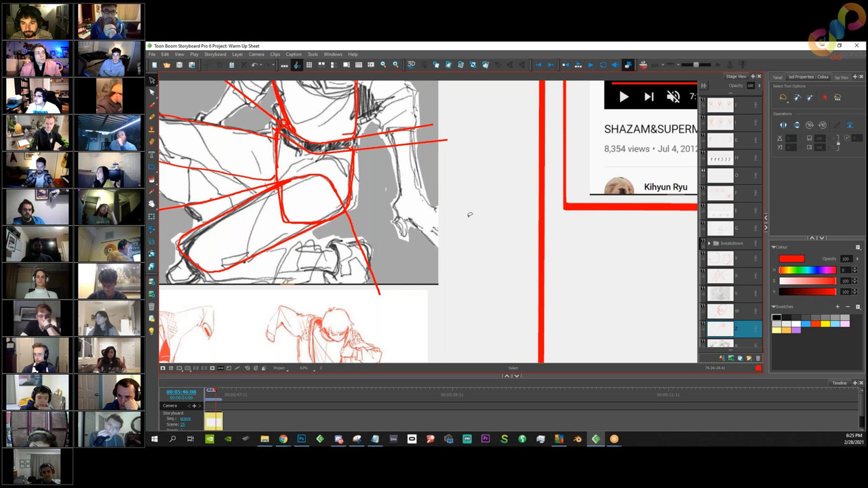This screenshot has height=488, width=868.
Task: Click the light bulb light table icon
Action: (152, 331)
